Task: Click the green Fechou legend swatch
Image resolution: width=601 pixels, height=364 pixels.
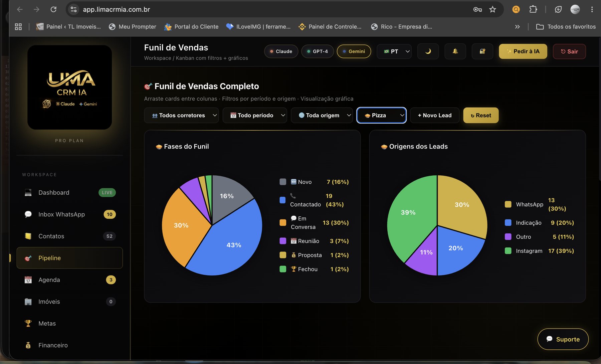Action: click(x=283, y=269)
